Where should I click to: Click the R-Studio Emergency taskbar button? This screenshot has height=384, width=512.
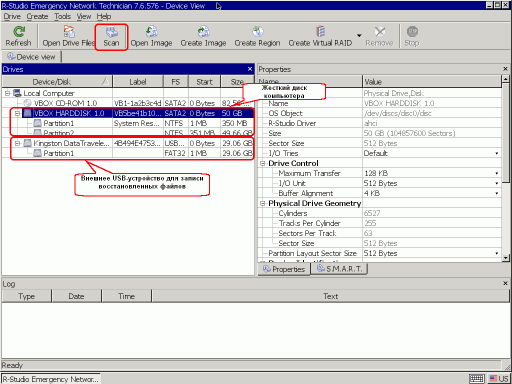[51, 379]
